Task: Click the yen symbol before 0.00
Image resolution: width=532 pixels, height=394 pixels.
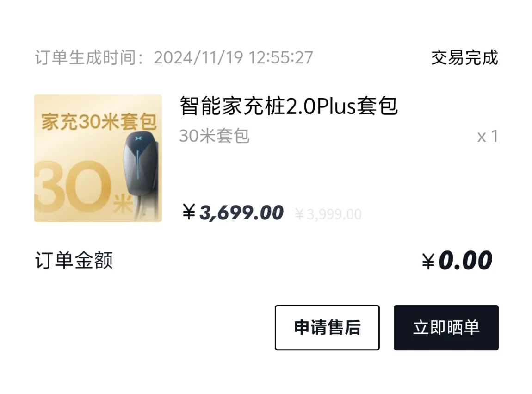Action: point(428,262)
